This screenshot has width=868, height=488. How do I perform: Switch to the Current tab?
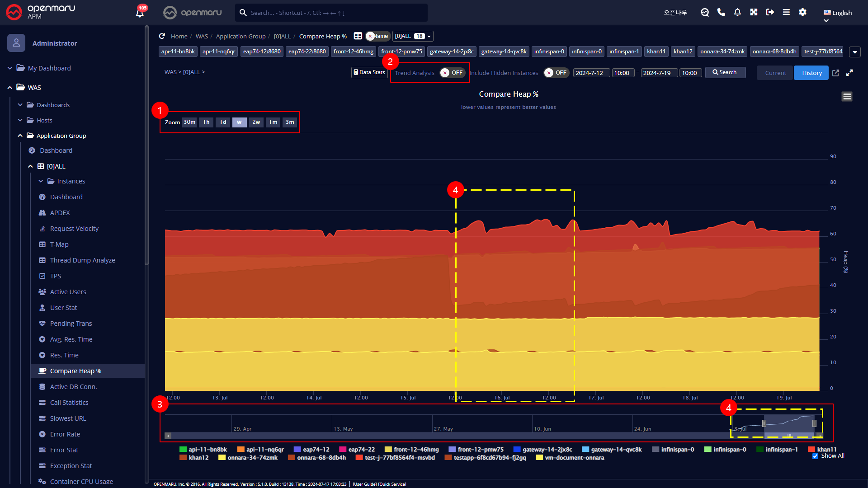click(x=775, y=73)
